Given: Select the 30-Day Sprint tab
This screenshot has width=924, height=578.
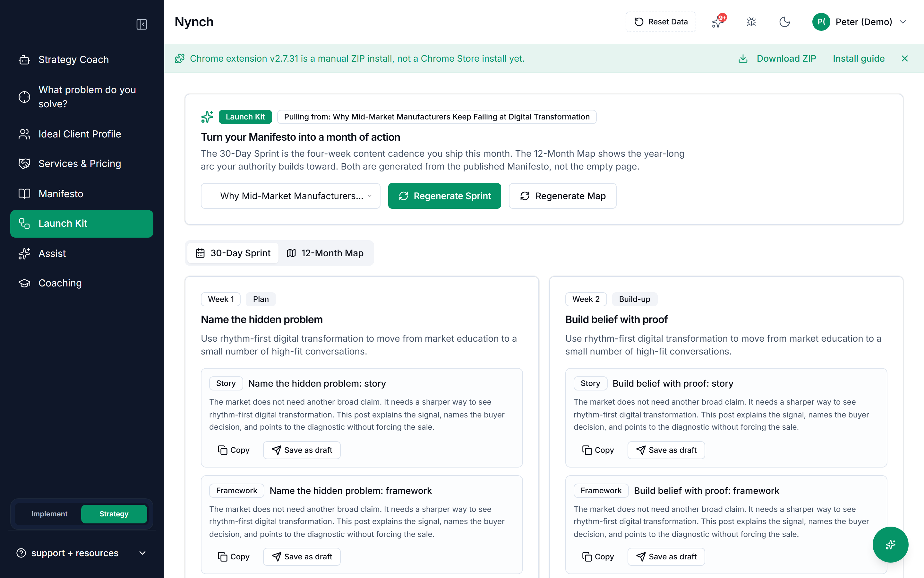Looking at the screenshot, I should pyautogui.click(x=233, y=253).
